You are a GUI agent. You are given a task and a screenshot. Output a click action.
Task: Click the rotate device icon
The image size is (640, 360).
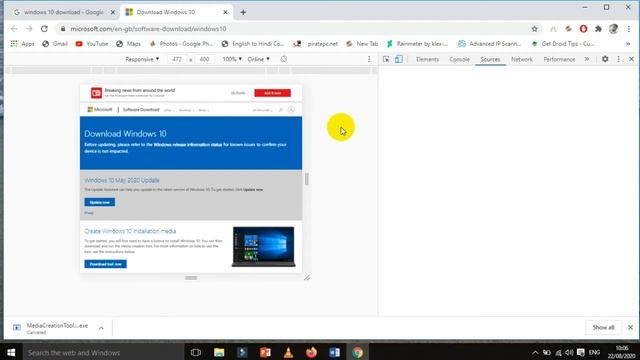pos(284,59)
